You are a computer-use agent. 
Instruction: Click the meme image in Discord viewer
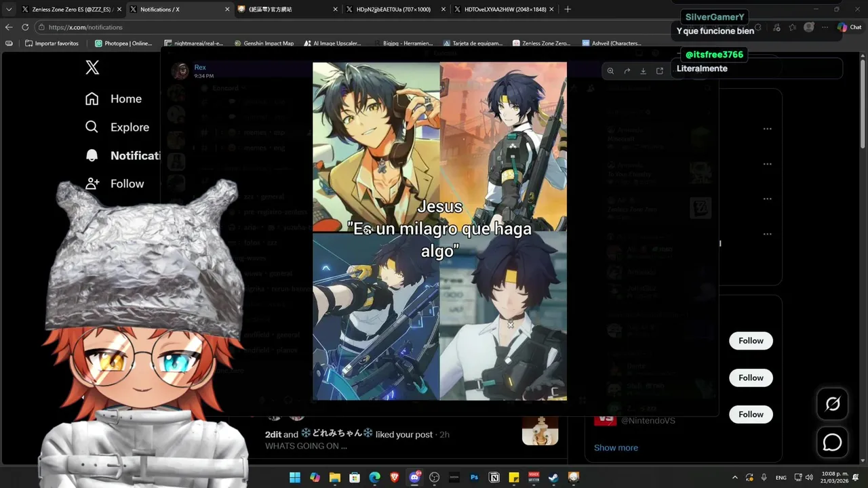coord(439,231)
